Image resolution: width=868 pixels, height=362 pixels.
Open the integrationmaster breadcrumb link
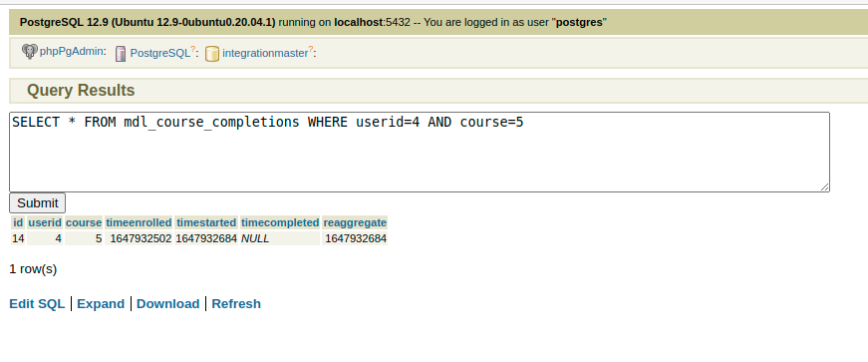tap(265, 53)
